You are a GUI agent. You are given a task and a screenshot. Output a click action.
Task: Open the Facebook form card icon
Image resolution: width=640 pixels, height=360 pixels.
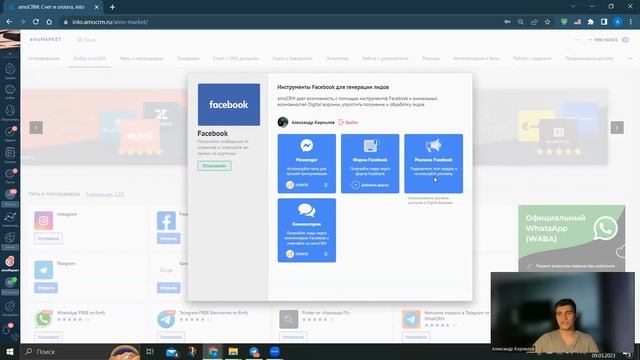coord(370,145)
